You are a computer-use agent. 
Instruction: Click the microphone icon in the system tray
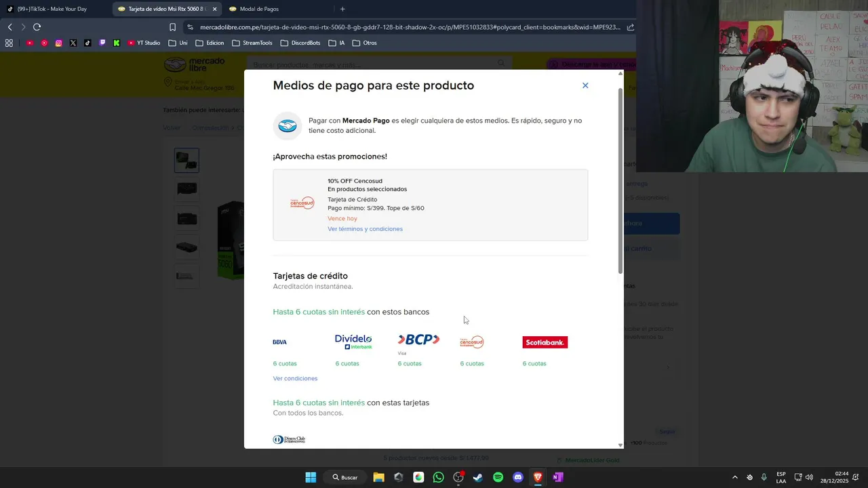pyautogui.click(x=764, y=477)
